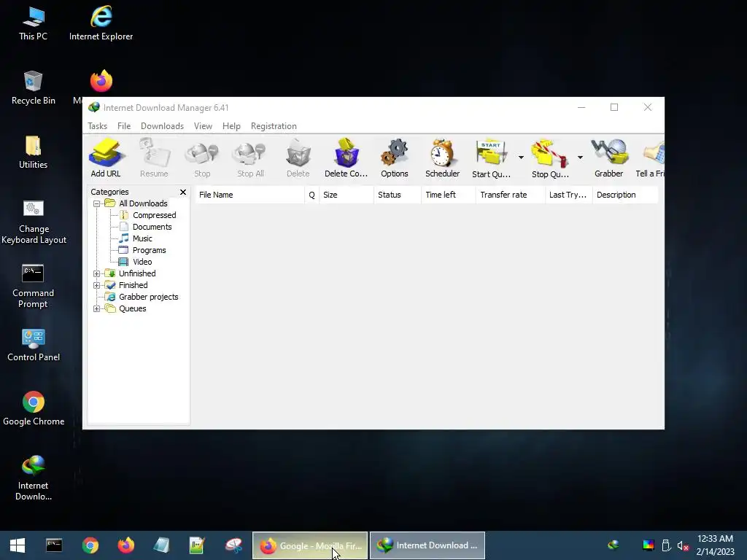Image resolution: width=747 pixels, height=560 pixels.
Task: Click Change Keyboard Layout desktop icon
Action: [x=34, y=222]
